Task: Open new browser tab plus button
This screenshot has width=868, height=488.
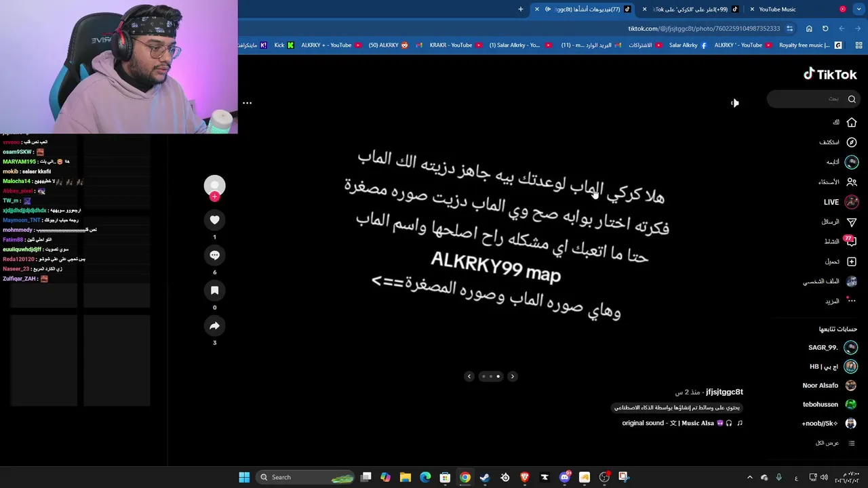Action: click(521, 9)
